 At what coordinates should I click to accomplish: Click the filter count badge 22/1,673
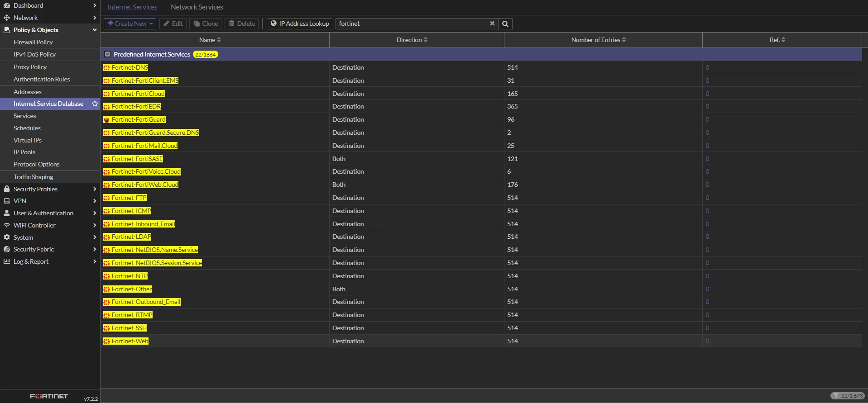pos(847,396)
